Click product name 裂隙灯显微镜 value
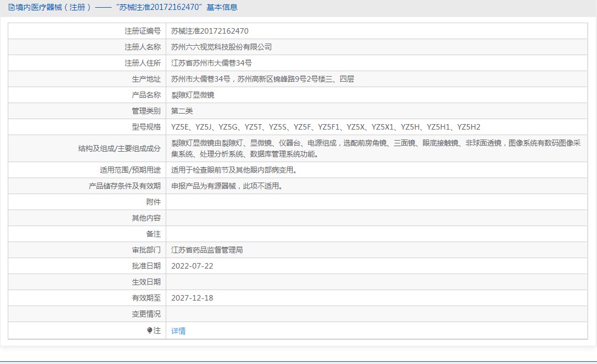The height and width of the screenshot is (364, 597). coord(193,95)
